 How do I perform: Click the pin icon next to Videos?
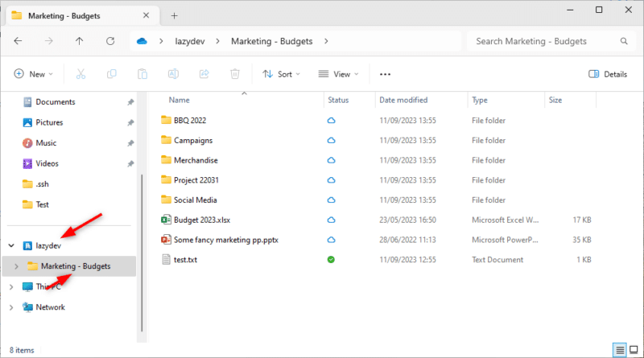[130, 163]
